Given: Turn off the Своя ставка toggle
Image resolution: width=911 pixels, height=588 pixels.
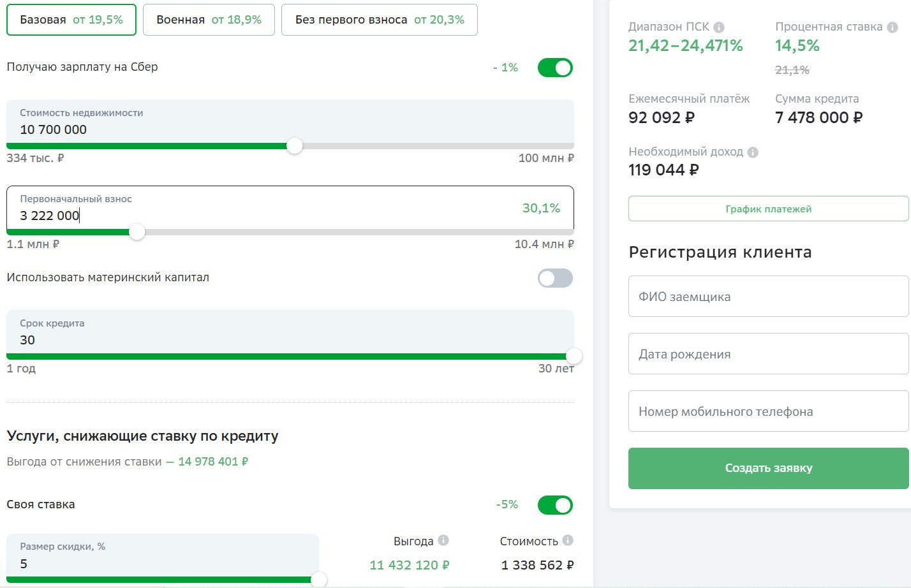Looking at the screenshot, I should (555, 505).
